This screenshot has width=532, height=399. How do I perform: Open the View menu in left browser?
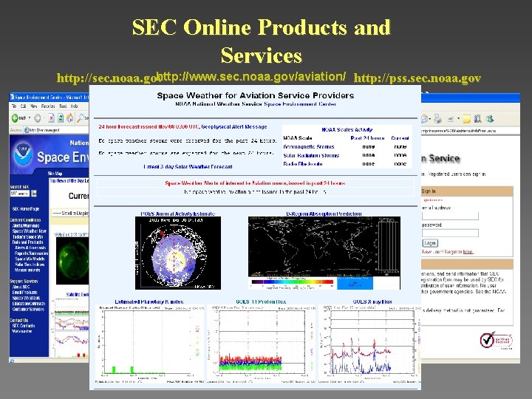pos(33,106)
